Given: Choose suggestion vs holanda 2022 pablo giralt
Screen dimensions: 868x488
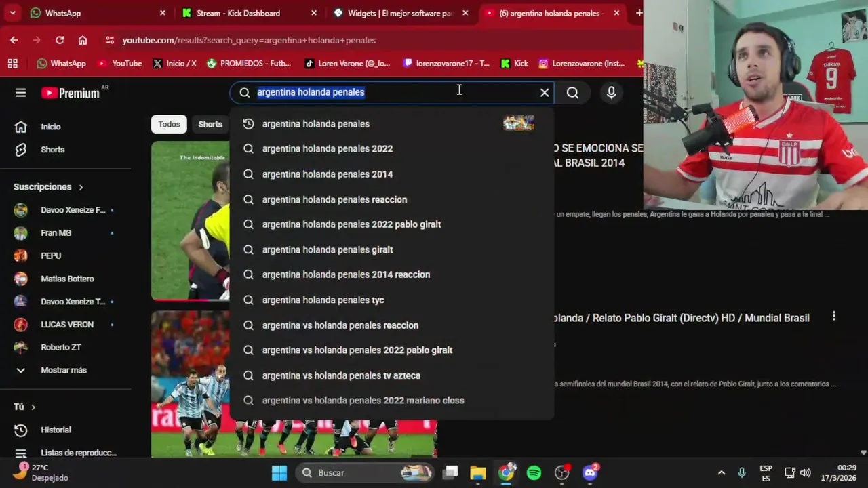Looking at the screenshot, I should point(391,350).
